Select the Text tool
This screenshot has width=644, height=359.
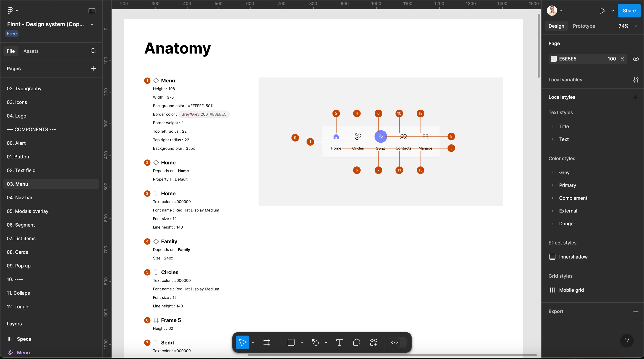(x=339, y=342)
